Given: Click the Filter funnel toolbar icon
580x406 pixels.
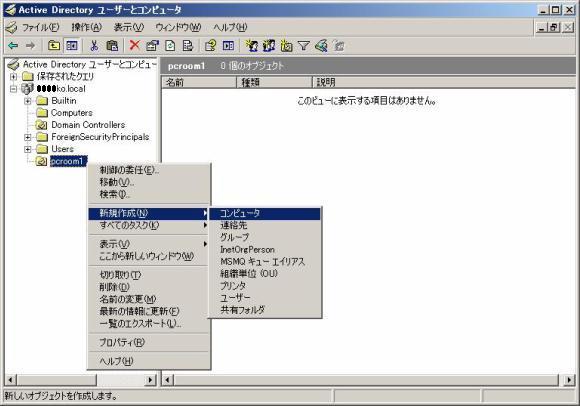Looking at the screenshot, I should click(x=304, y=46).
